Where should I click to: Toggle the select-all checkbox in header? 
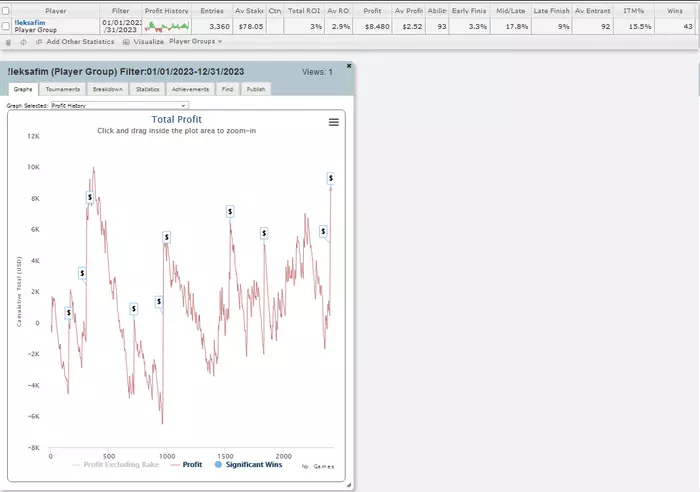click(x=6, y=11)
